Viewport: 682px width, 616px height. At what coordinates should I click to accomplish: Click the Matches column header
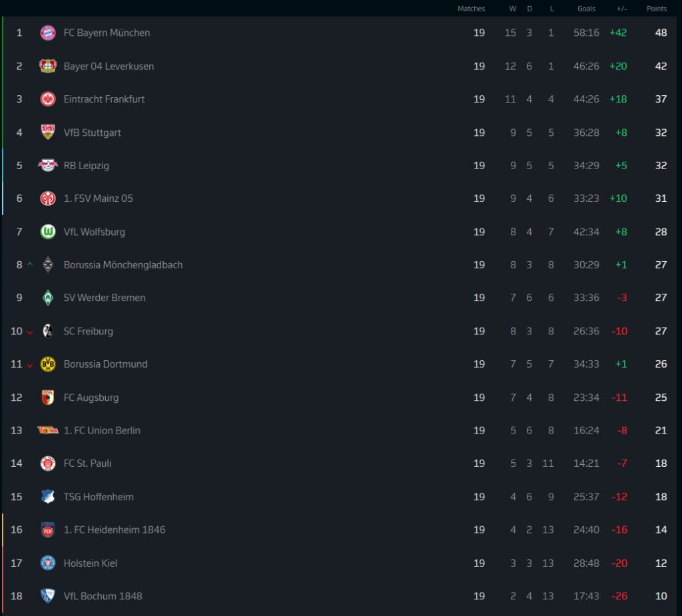pos(471,9)
